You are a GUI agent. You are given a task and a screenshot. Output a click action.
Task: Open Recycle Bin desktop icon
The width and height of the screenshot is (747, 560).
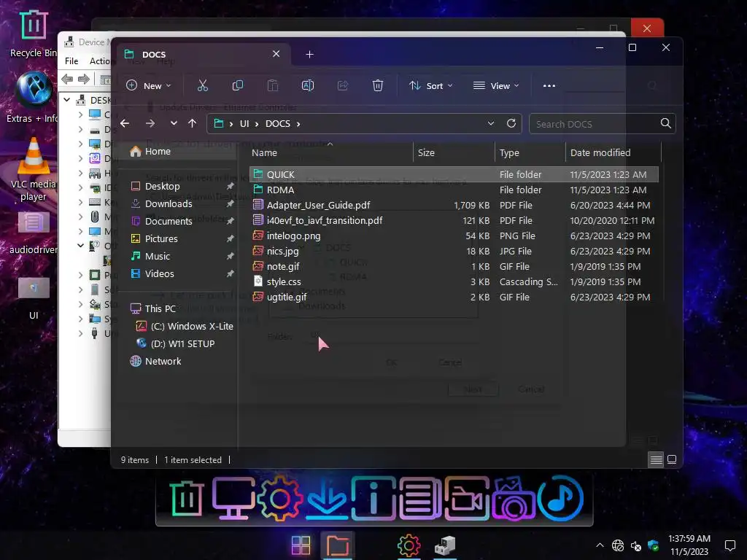(x=34, y=32)
